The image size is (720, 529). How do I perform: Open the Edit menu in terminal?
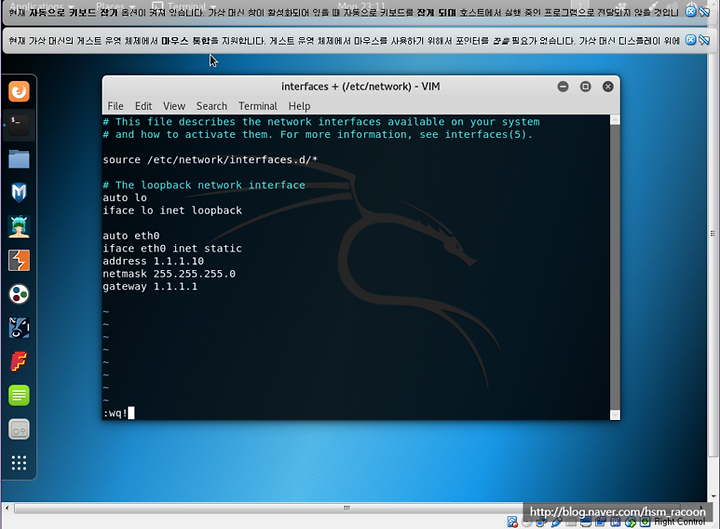click(x=143, y=106)
